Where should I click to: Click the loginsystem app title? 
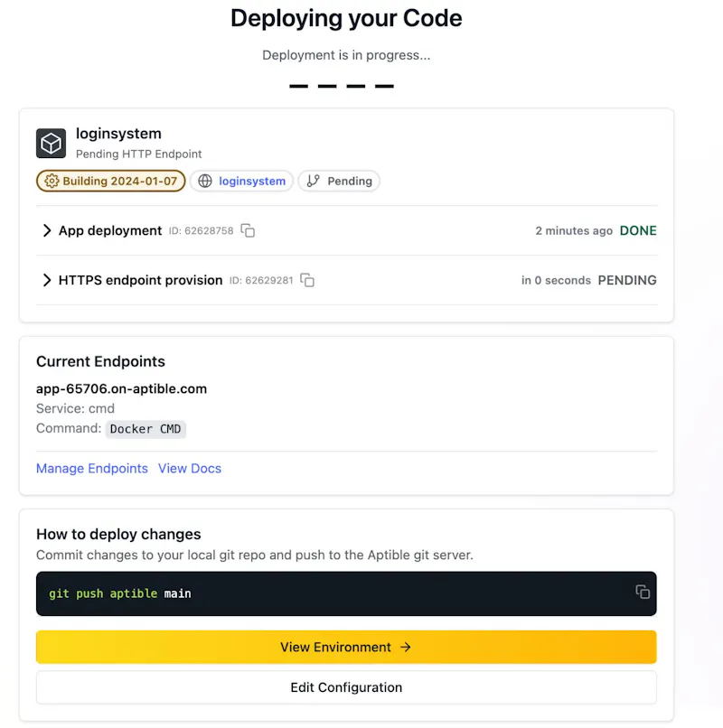pos(118,134)
